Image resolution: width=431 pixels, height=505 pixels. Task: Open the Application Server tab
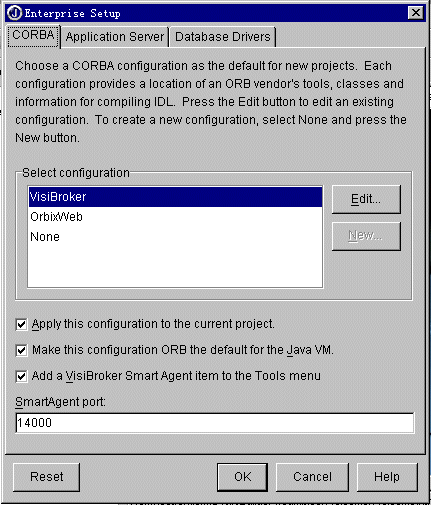[115, 37]
